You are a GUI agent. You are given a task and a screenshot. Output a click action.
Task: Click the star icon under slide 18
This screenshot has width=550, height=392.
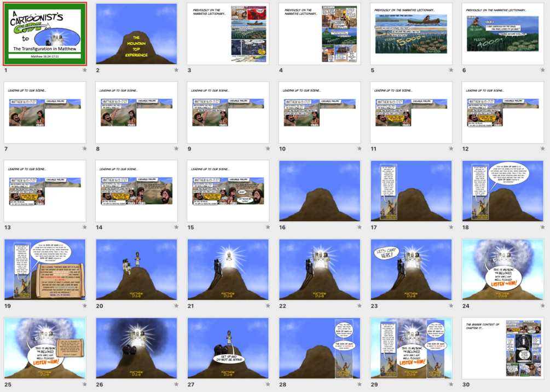(x=543, y=227)
